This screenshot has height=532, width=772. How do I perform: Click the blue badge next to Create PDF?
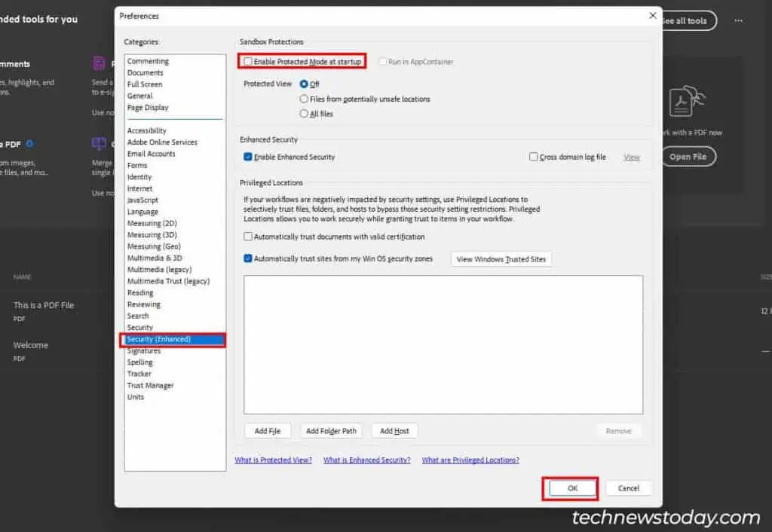tap(29, 143)
